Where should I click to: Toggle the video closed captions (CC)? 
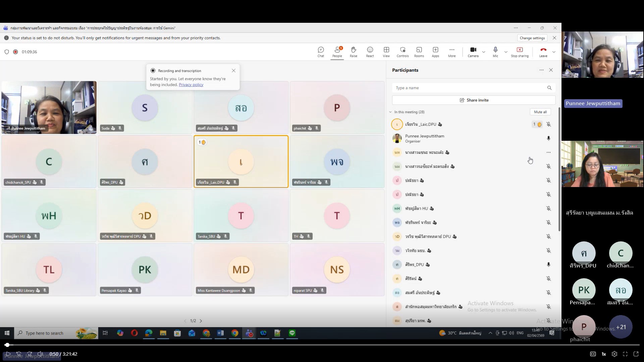click(x=593, y=354)
